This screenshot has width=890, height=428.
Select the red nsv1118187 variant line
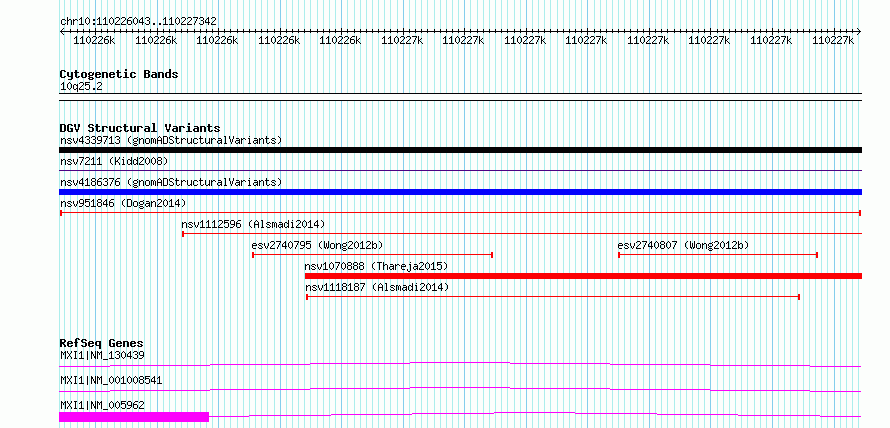(553, 297)
